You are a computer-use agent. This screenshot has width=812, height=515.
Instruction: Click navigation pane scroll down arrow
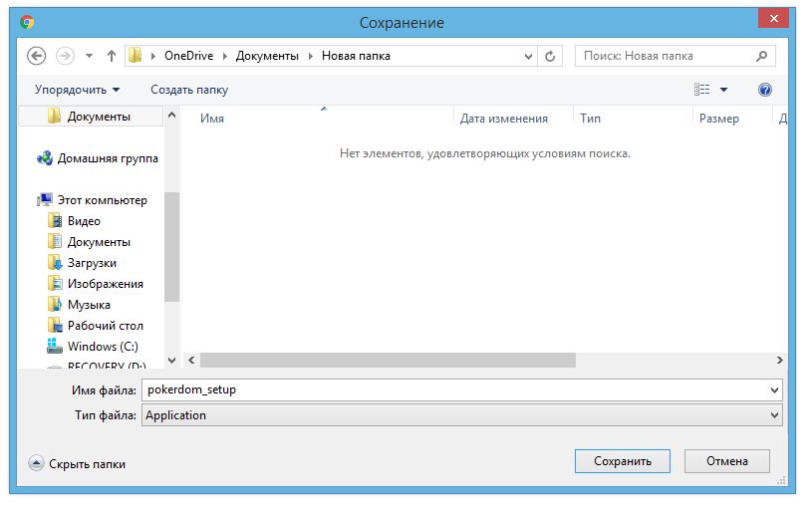[172, 361]
